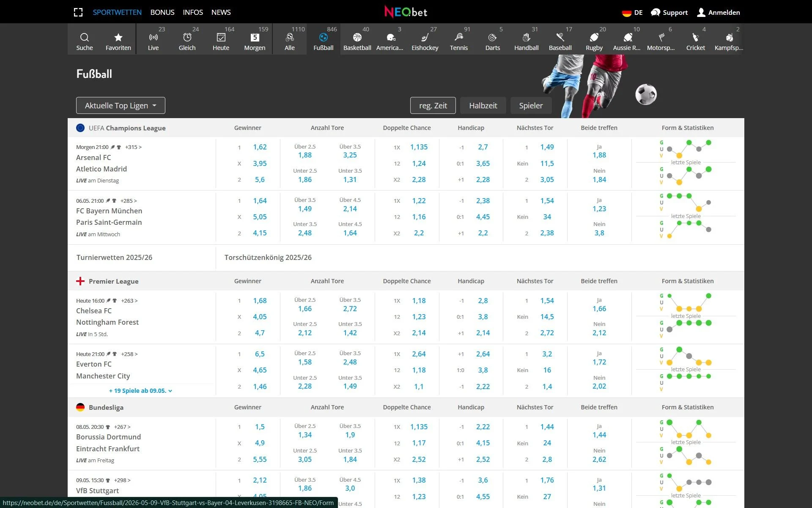Open SPORTWETTEN menu item
The width and height of the screenshot is (812, 508).
pyautogui.click(x=117, y=12)
